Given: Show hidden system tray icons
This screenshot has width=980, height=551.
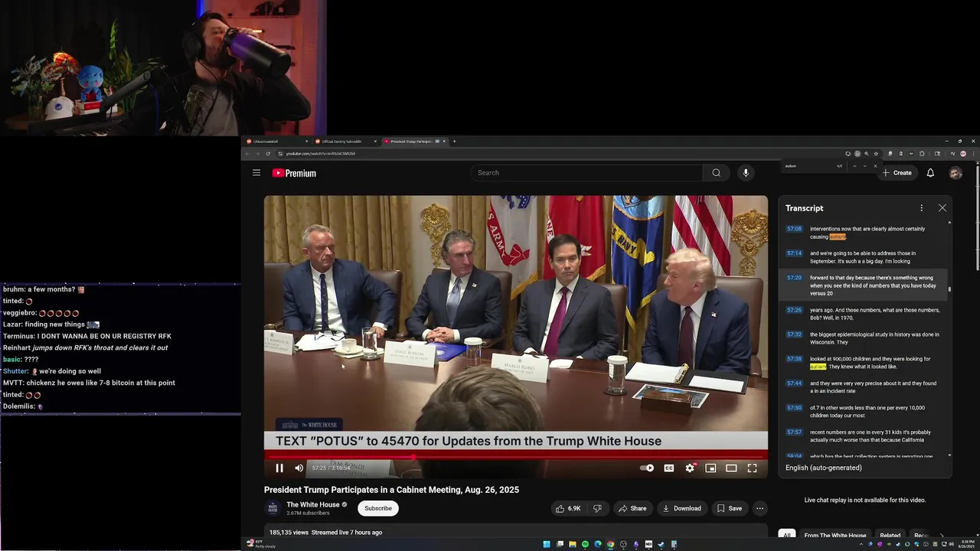Looking at the screenshot, I should pos(861,545).
